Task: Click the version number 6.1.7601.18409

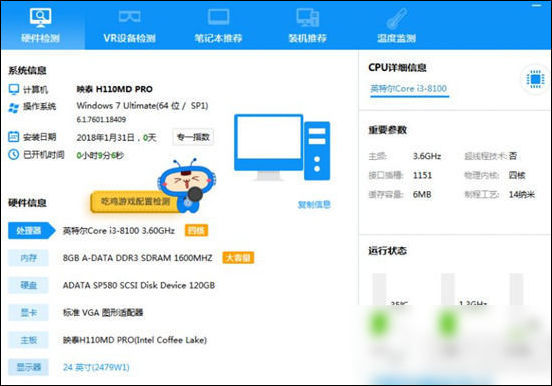Action: (101, 120)
